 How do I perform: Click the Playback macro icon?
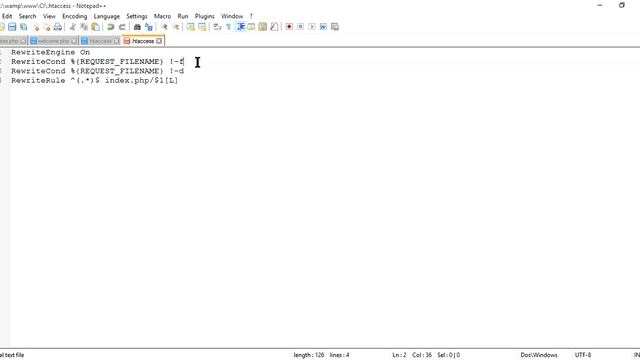(312, 27)
